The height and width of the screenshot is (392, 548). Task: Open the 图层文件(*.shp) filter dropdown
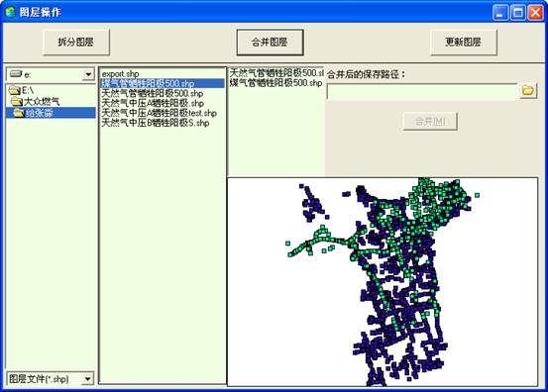[x=88, y=379]
